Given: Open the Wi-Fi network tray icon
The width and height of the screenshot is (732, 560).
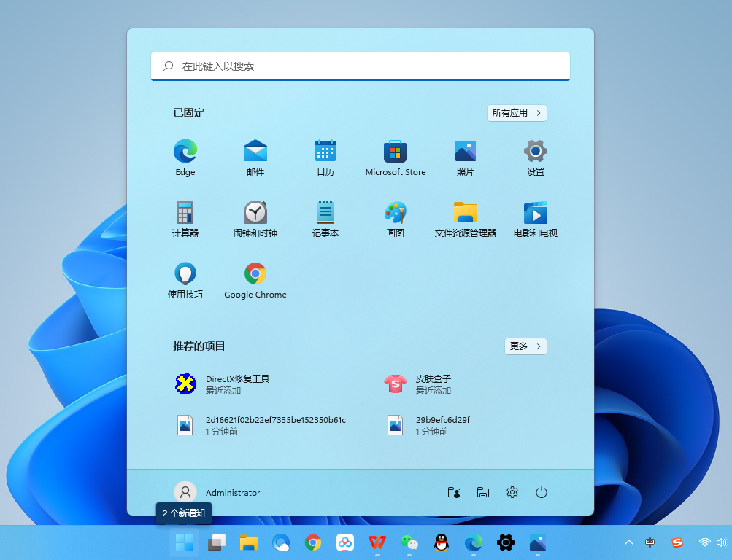Looking at the screenshot, I should [704, 542].
